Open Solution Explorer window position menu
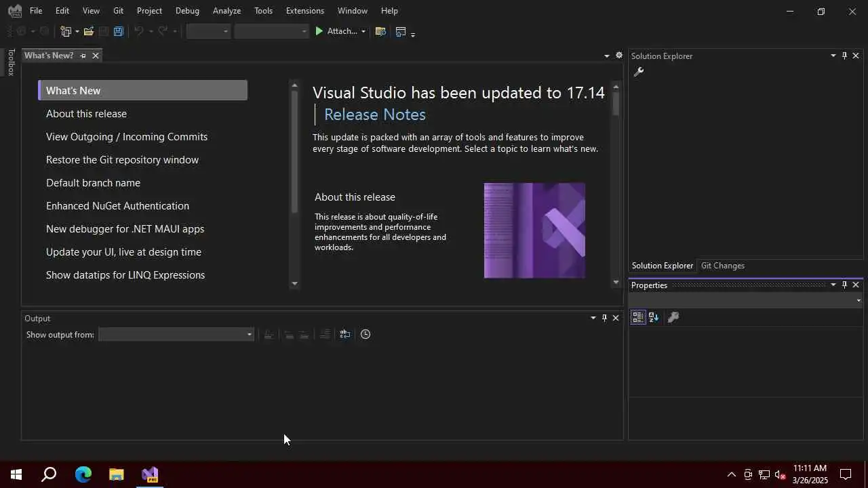 [833, 56]
